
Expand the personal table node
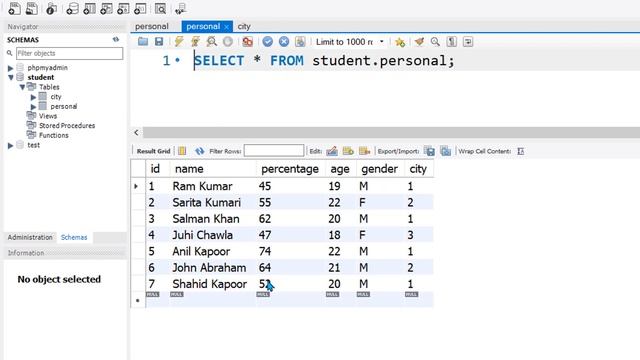coord(33,107)
